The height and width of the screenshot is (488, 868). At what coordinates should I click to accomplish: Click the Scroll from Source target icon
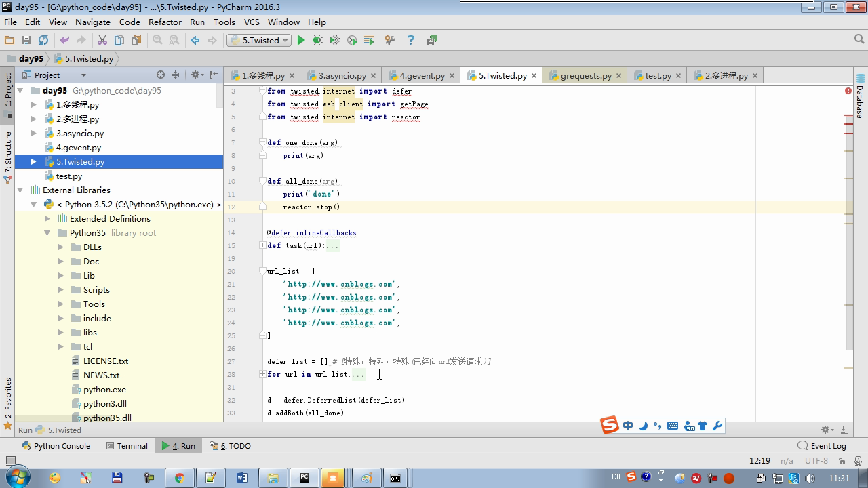tap(161, 75)
